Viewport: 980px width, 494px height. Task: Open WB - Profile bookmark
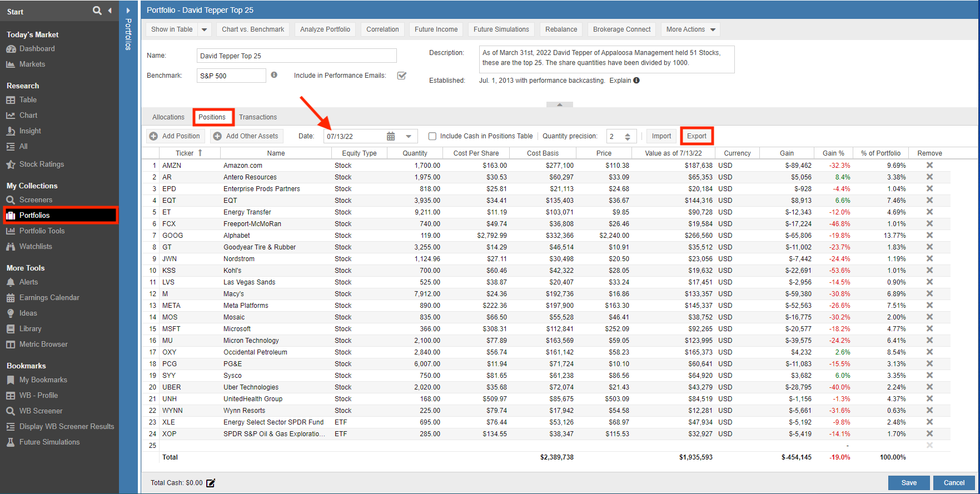(38, 396)
